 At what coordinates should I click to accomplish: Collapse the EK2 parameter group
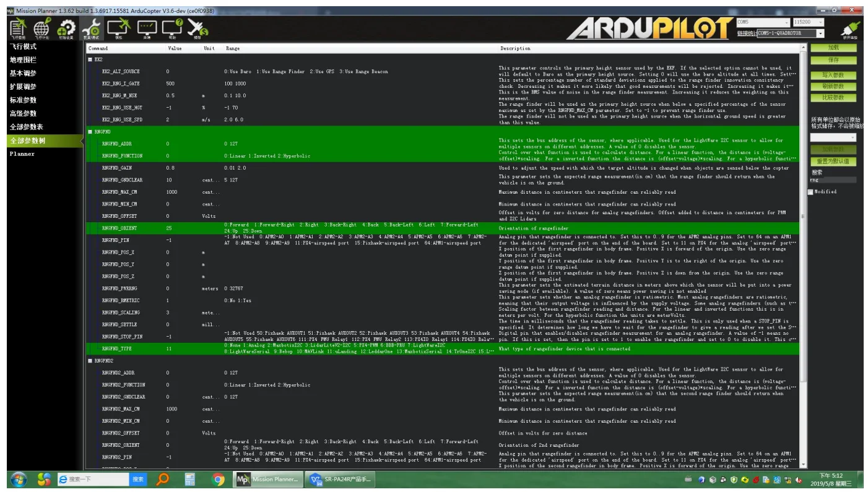[x=90, y=59]
